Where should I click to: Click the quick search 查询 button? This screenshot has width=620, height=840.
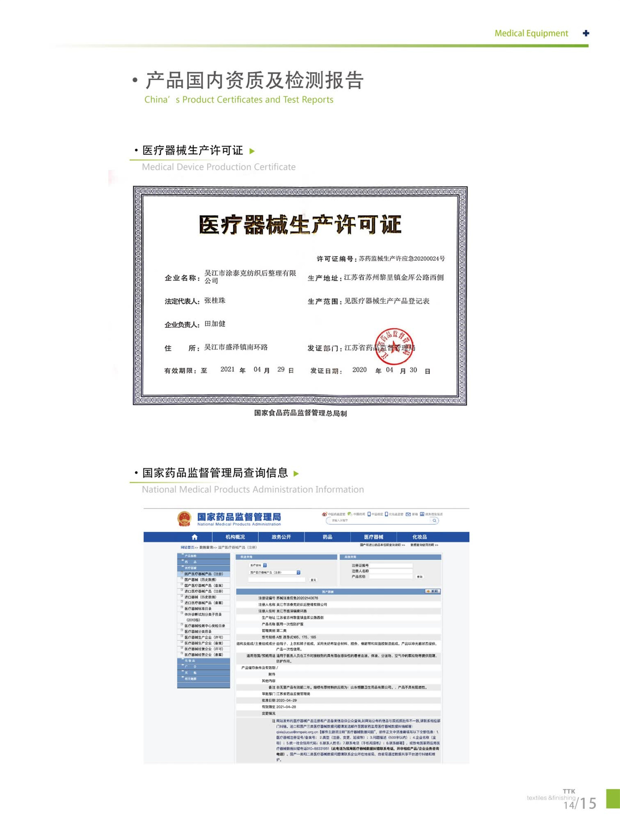(x=313, y=580)
